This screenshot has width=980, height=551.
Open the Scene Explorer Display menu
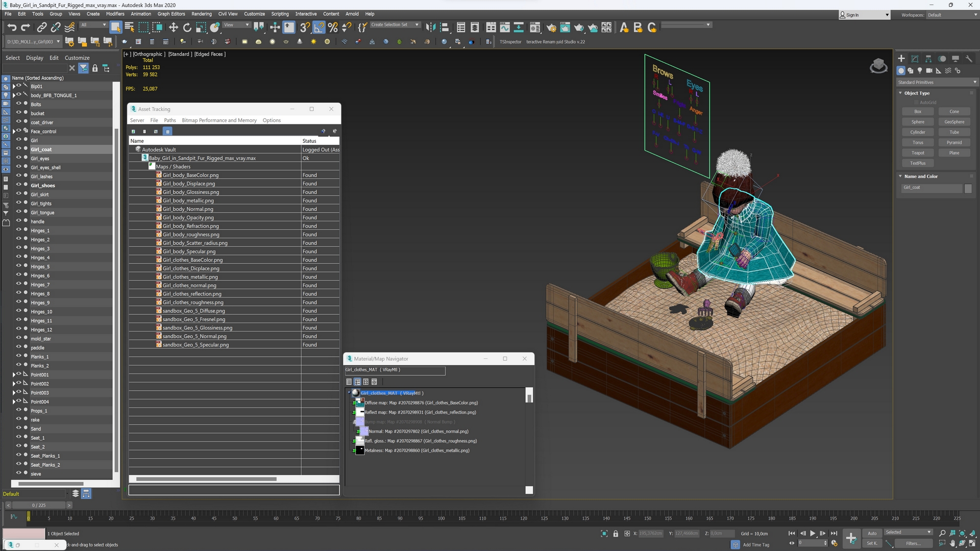(x=35, y=58)
